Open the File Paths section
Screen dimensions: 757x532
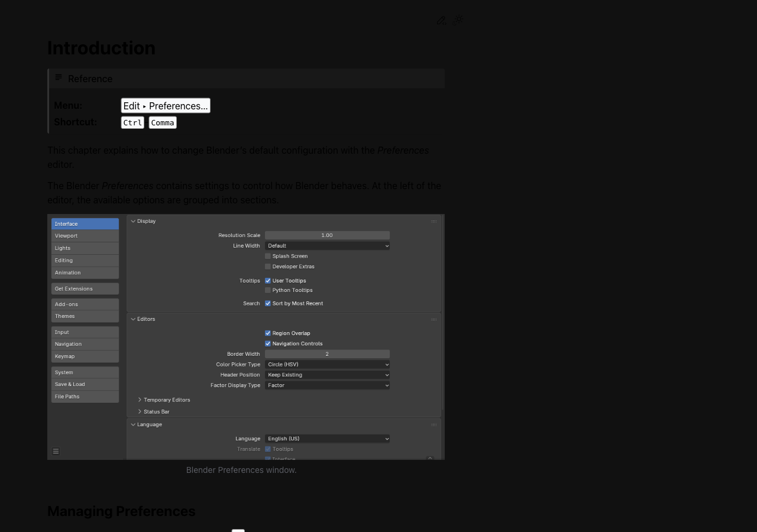tap(85, 397)
